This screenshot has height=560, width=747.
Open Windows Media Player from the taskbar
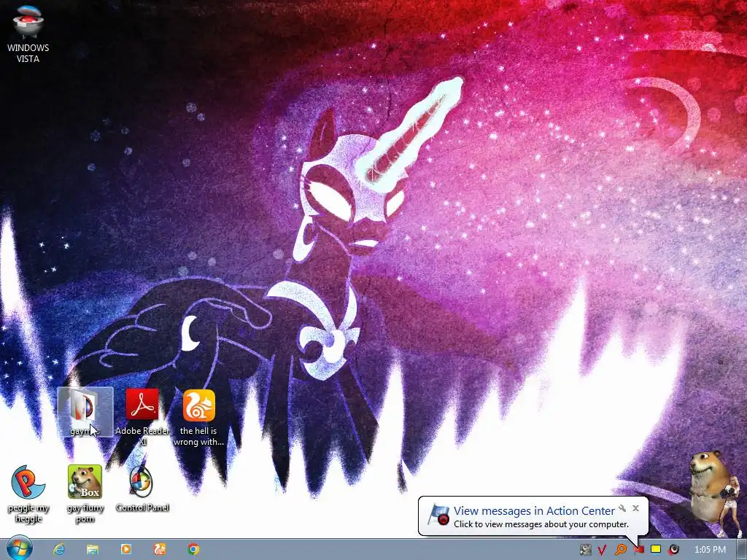125,550
